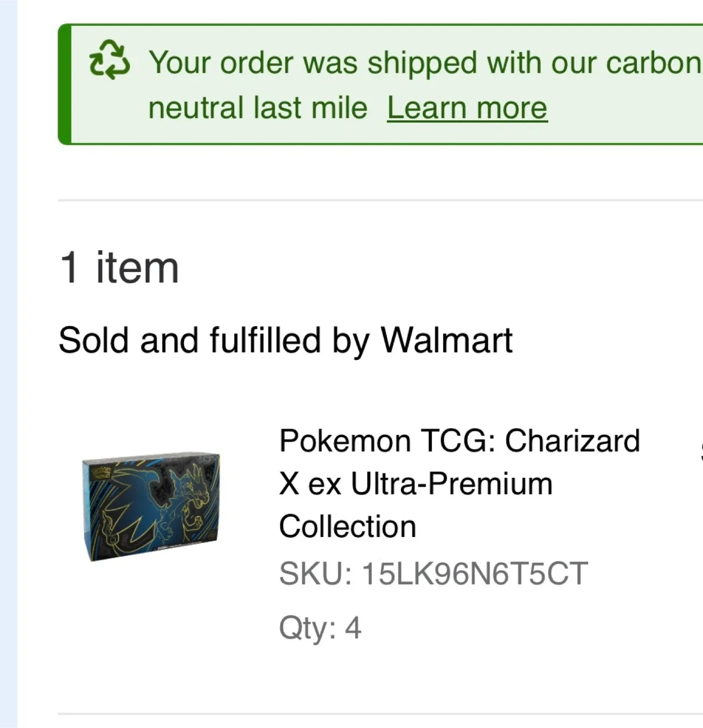Click the quantity number 4
Screen dimensions: 703x728
(353, 628)
